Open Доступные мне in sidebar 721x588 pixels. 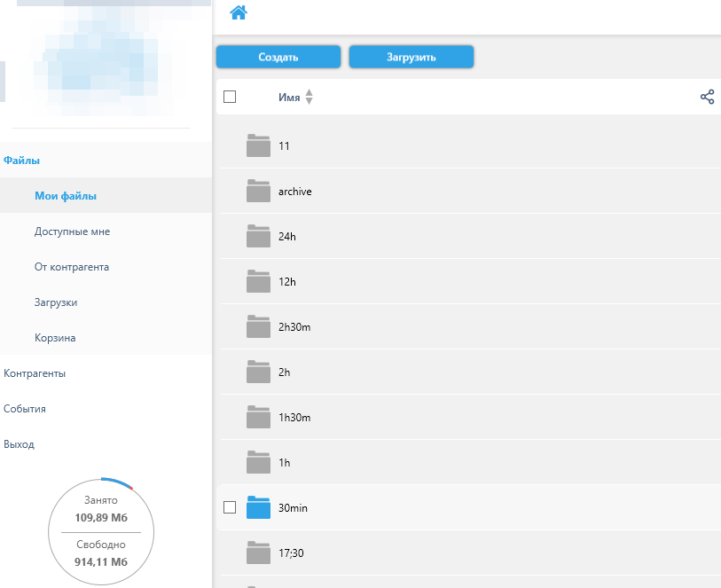72,231
